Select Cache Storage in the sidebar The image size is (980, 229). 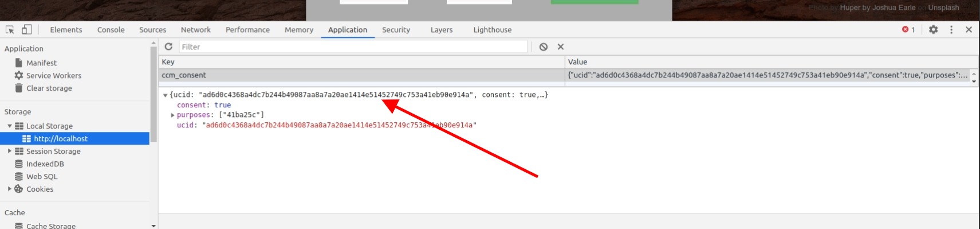click(50, 226)
